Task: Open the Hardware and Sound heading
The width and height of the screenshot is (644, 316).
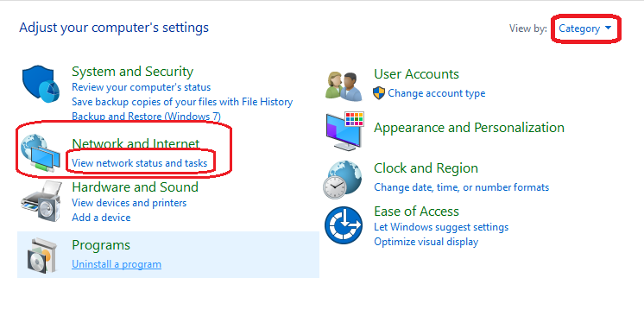Action: pyautogui.click(x=136, y=187)
